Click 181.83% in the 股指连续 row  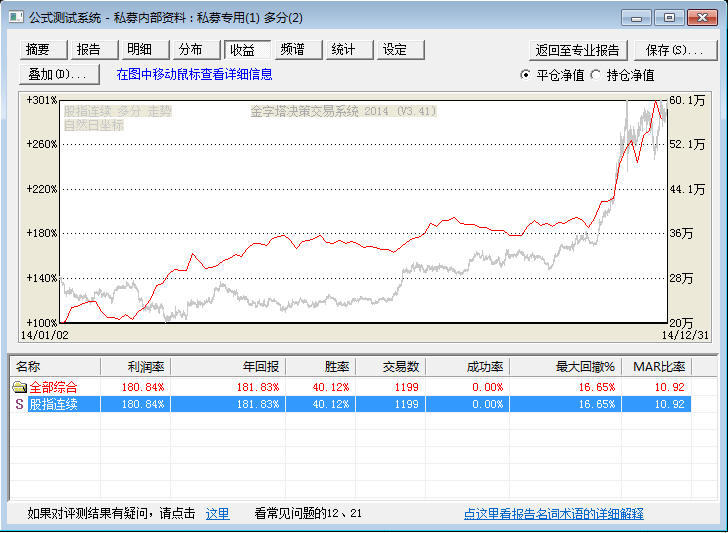258,404
